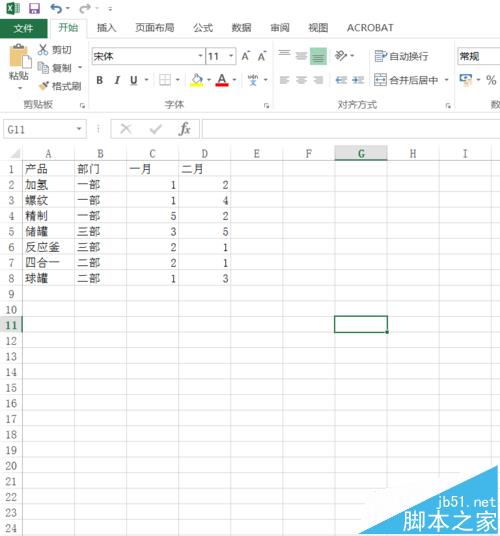Toggle bottom vertical alignment
The height and width of the screenshot is (536, 500).
click(x=318, y=56)
